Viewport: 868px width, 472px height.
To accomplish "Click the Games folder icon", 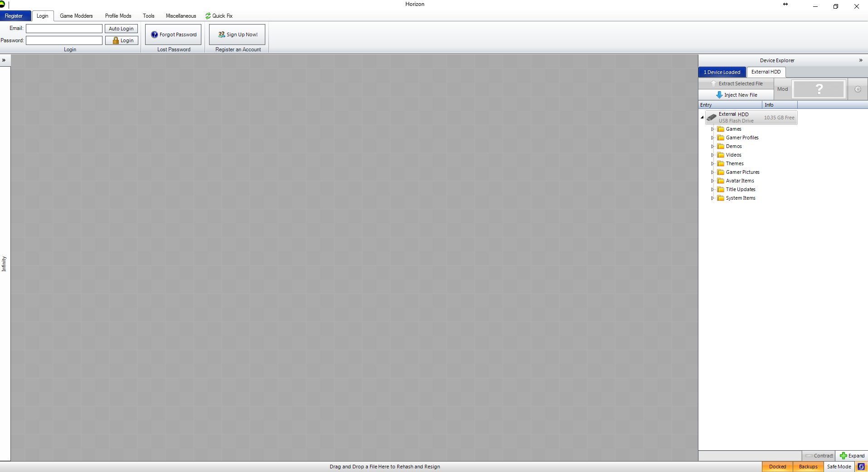I will tap(721, 129).
